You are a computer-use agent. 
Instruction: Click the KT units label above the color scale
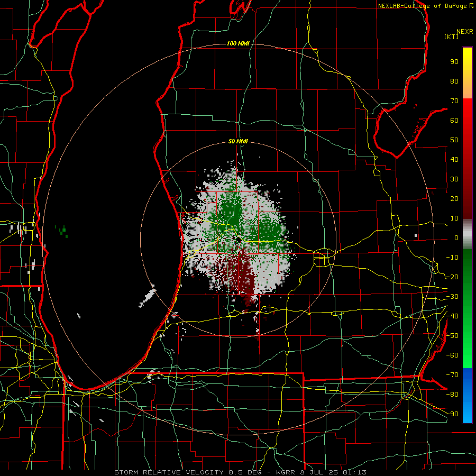tap(452, 36)
